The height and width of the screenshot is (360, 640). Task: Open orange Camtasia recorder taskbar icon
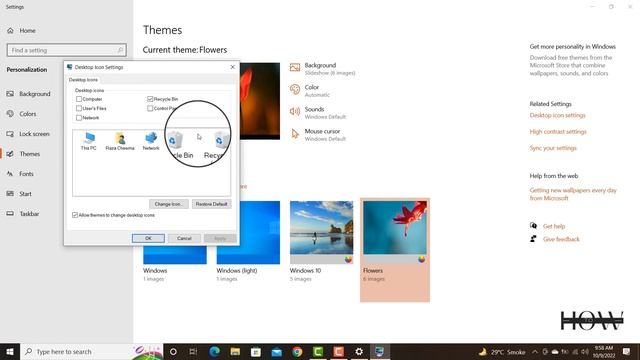338,351
